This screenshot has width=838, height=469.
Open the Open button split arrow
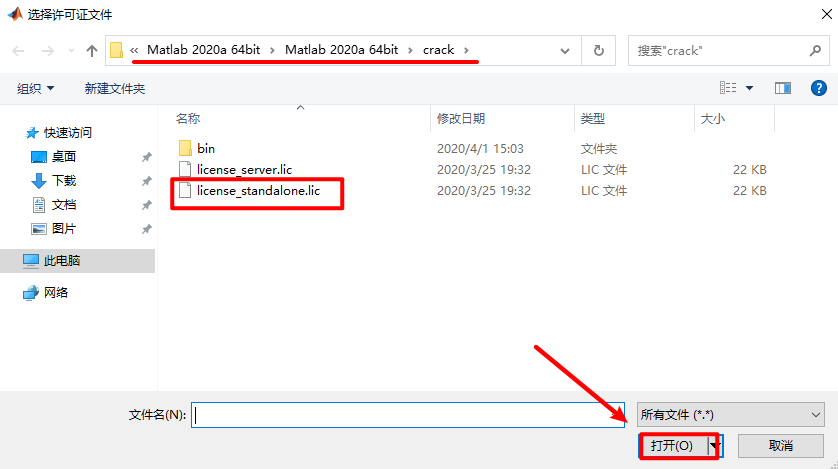click(x=714, y=445)
